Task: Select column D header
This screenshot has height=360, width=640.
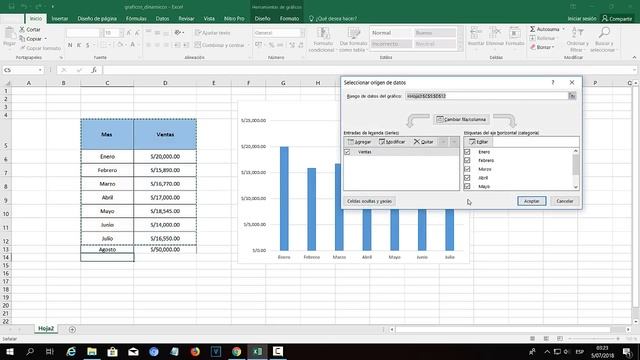Action: [165, 83]
